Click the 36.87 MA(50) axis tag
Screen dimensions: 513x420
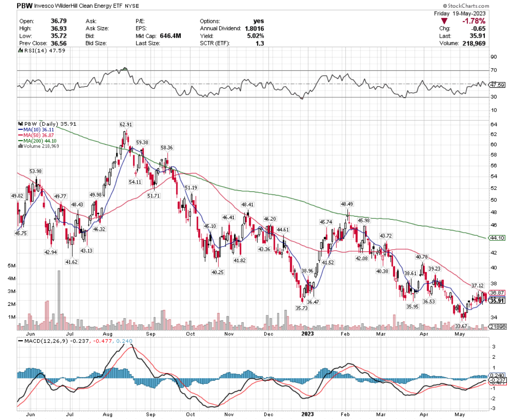[497, 293]
